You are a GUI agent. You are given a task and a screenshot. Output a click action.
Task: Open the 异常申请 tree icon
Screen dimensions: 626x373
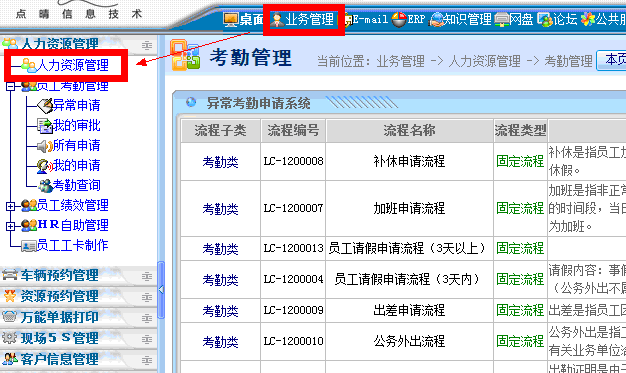click(x=45, y=105)
